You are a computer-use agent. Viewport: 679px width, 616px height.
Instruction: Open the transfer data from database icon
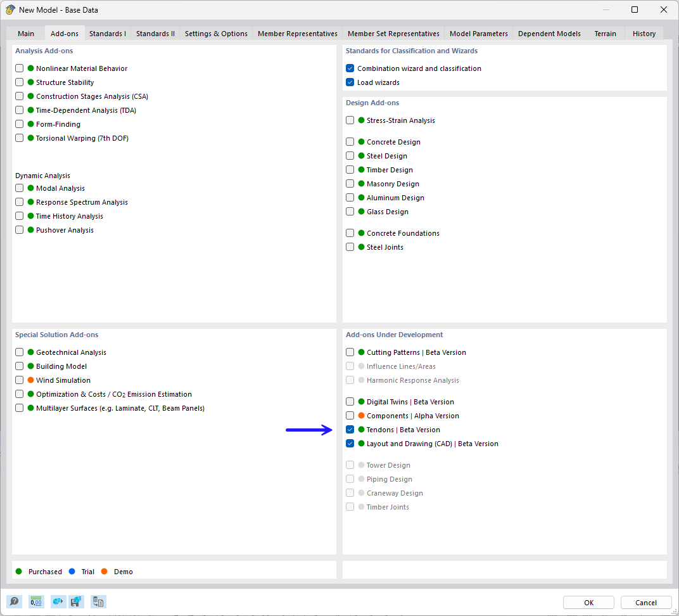pos(98,601)
